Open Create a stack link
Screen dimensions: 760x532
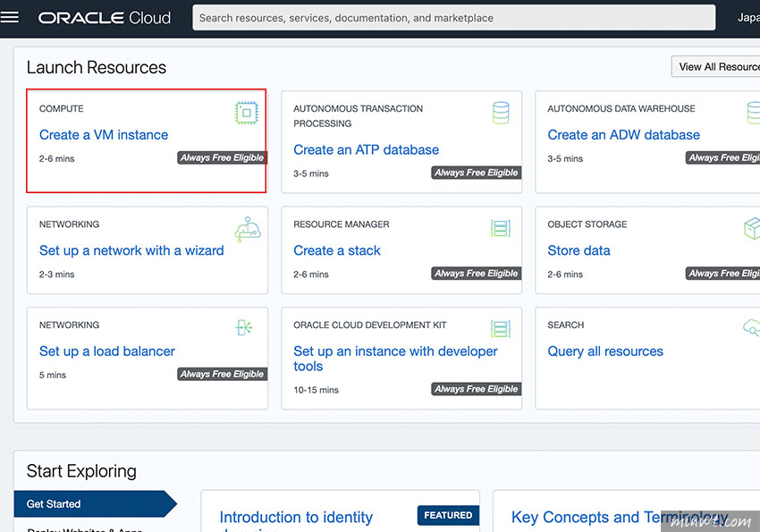point(337,250)
